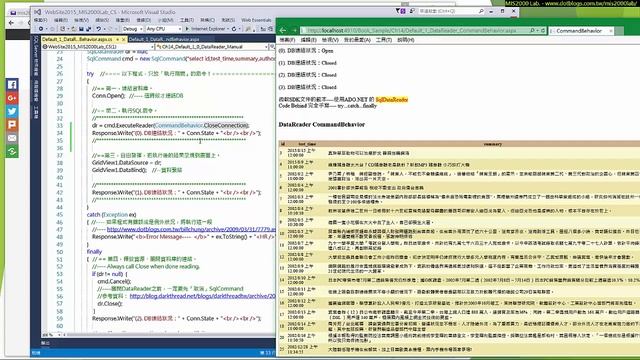Switch to Default_1_DataR...Behavior.aspx.cs editor tab

click(x=77, y=39)
